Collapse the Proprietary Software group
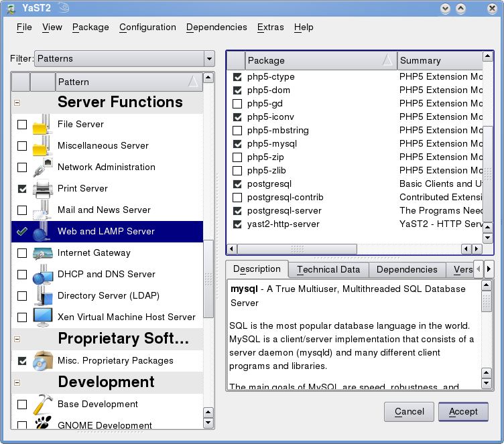Image resolution: width=504 pixels, height=444 pixels. point(17,340)
